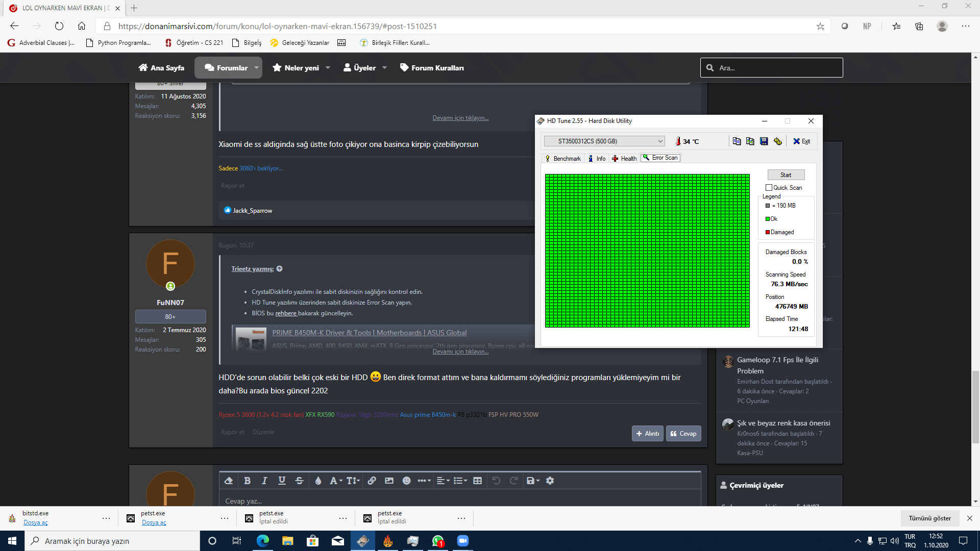Open Zoom from the Windows taskbar
The height and width of the screenshot is (551, 980).
[462, 541]
